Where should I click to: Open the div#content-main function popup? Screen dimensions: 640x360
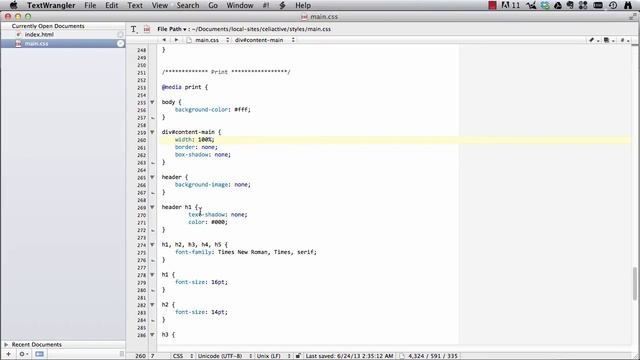[264, 40]
